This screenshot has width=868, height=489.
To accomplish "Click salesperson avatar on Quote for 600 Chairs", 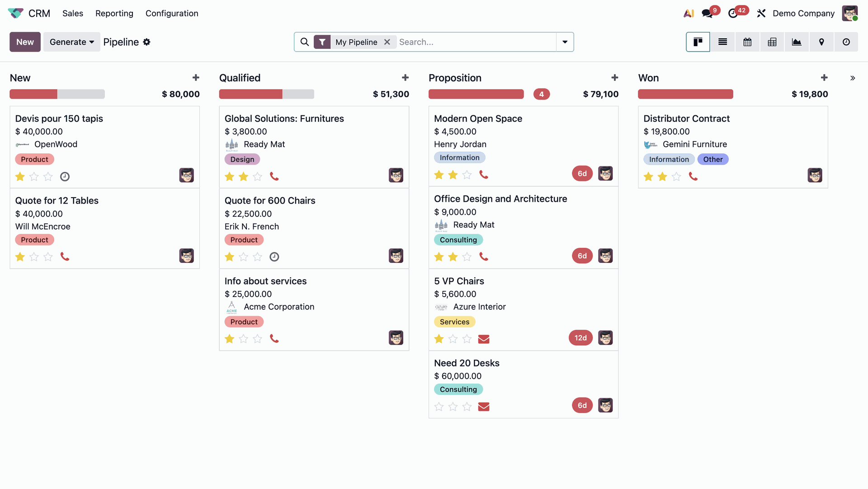I will 396,256.
